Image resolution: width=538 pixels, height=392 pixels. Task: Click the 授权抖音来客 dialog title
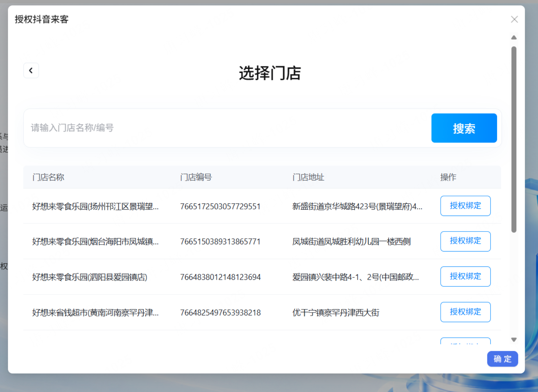coord(42,19)
